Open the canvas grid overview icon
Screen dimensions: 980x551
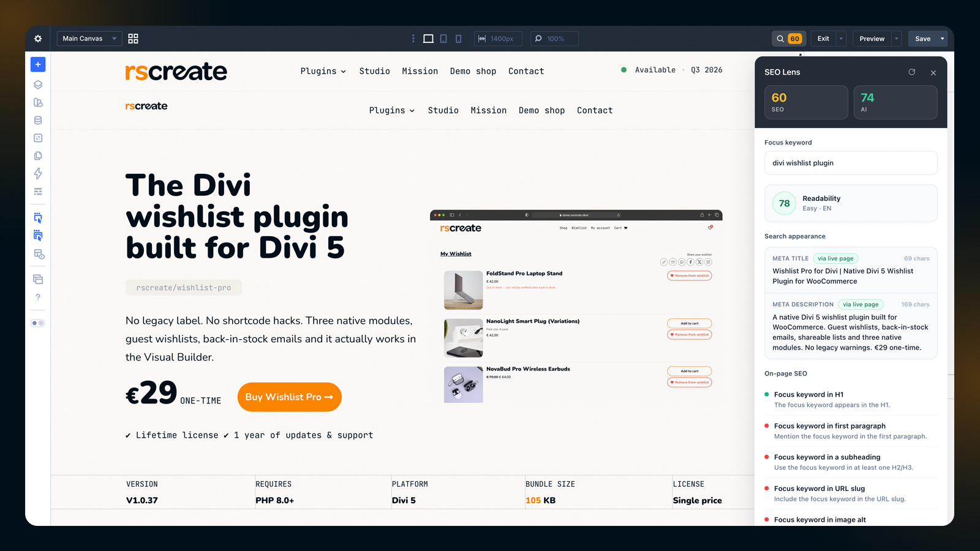tap(133, 39)
